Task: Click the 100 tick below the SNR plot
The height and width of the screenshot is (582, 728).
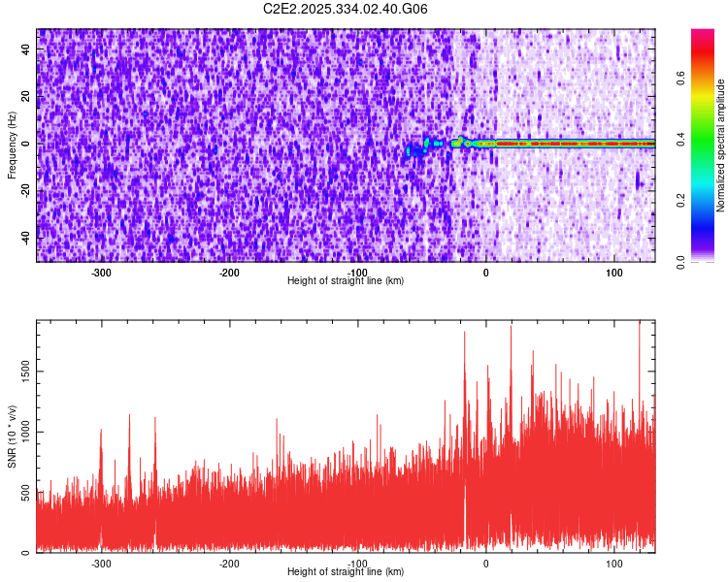Action: (x=613, y=564)
